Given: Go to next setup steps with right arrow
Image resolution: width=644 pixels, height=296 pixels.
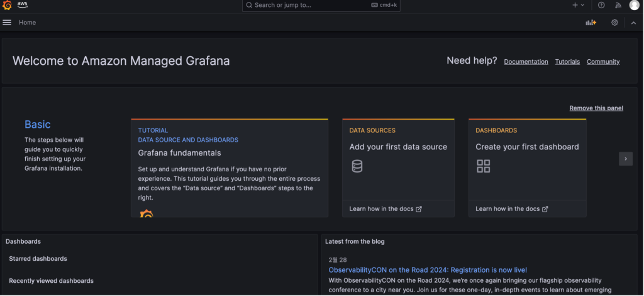Looking at the screenshot, I should pyautogui.click(x=626, y=159).
